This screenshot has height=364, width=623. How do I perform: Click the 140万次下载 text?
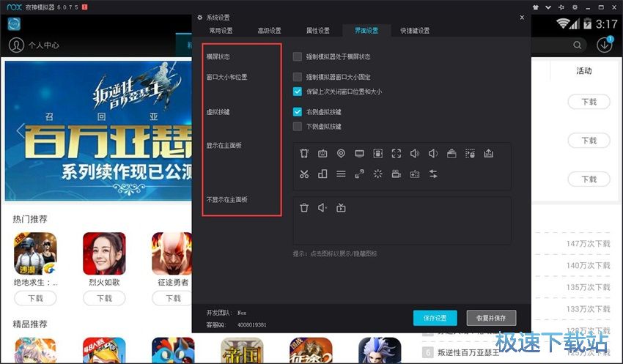pos(588,266)
